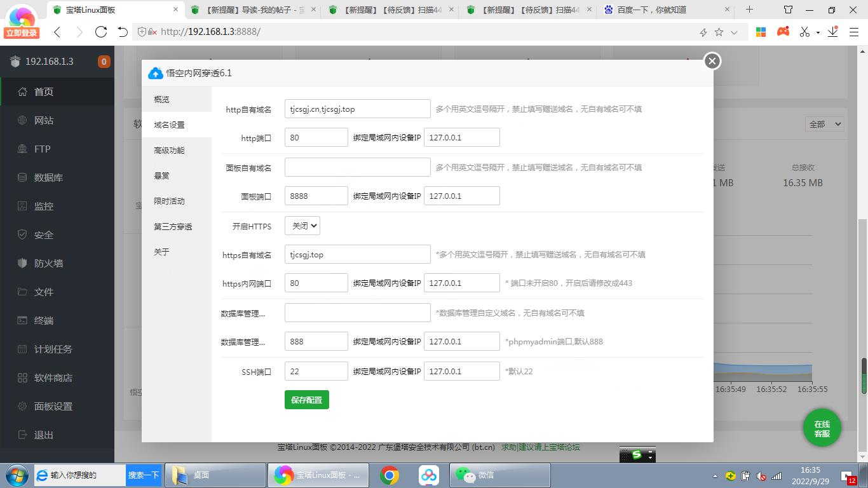
Task: Click the database port field showing 888
Action: click(x=316, y=341)
